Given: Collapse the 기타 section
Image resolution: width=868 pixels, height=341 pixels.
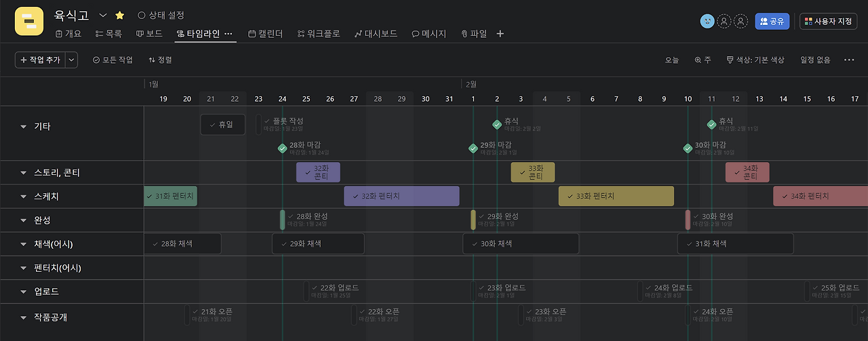Looking at the screenshot, I should 24,126.
